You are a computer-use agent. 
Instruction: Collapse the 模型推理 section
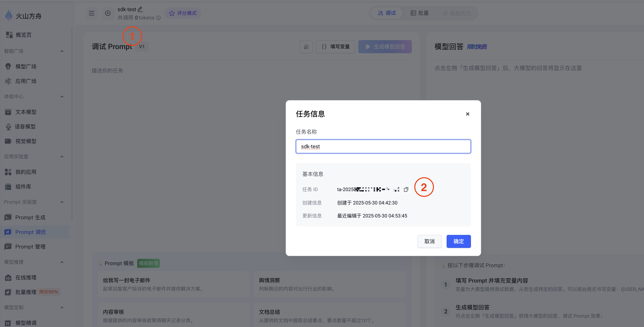click(62, 262)
